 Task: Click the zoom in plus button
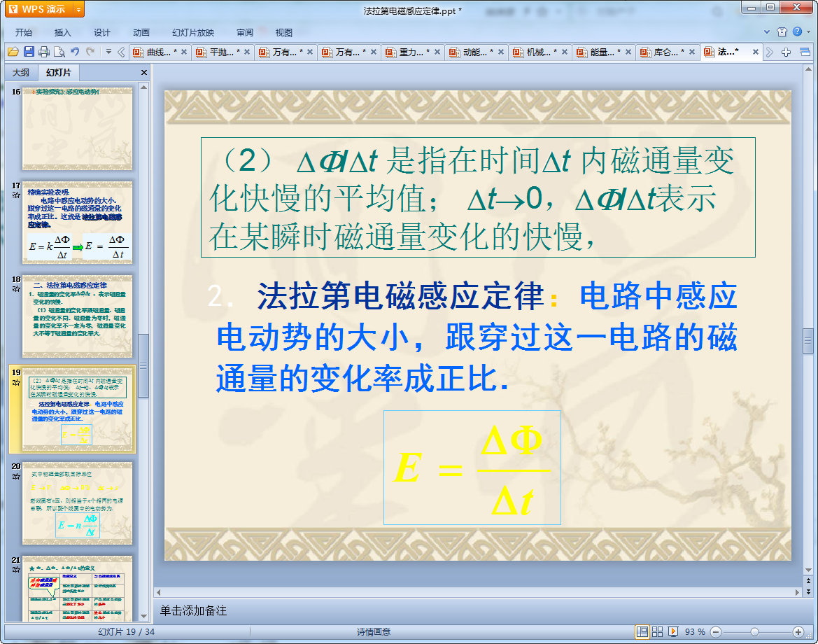(798, 631)
